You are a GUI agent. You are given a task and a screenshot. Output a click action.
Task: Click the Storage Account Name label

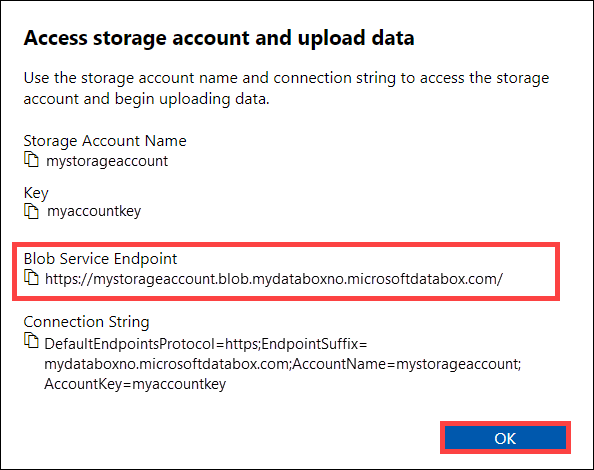[105, 141]
